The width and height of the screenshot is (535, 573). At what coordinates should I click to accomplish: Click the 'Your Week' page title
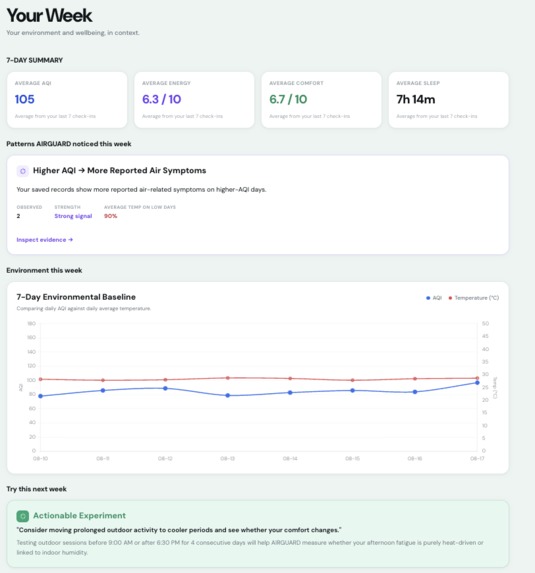[x=49, y=16]
